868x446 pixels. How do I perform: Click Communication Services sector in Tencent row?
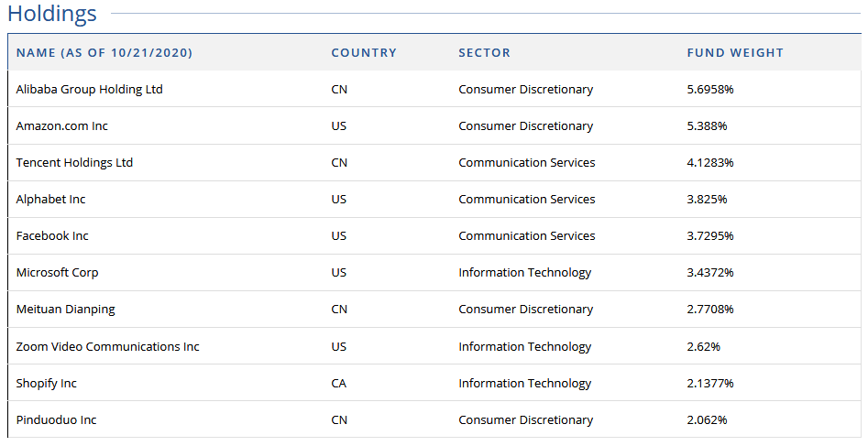526,163
